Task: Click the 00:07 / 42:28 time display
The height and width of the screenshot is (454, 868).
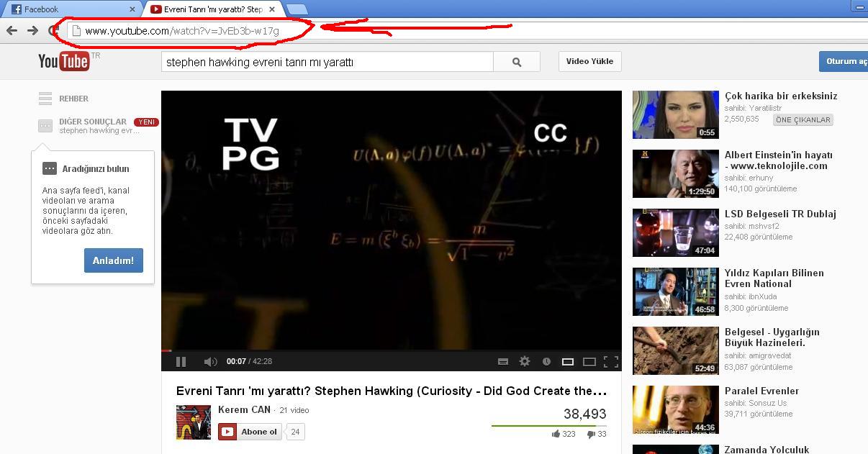Action: [x=249, y=362]
